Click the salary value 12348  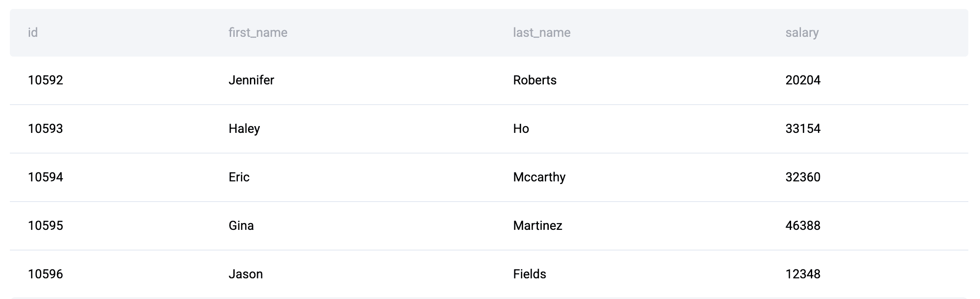click(x=803, y=274)
